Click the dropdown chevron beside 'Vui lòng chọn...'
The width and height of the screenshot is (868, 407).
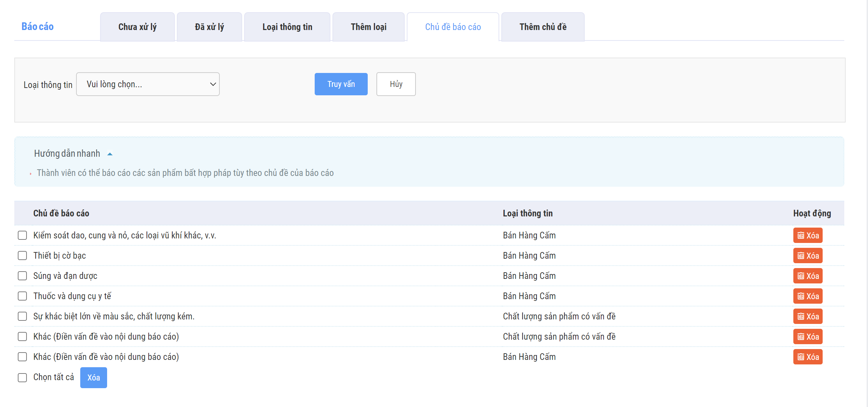tap(213, 84)
